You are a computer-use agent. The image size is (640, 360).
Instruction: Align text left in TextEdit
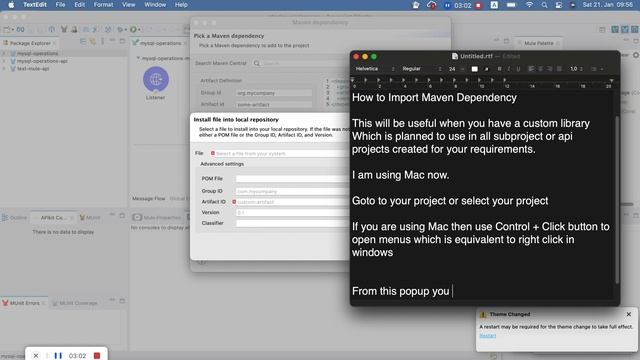coord(531,69)
